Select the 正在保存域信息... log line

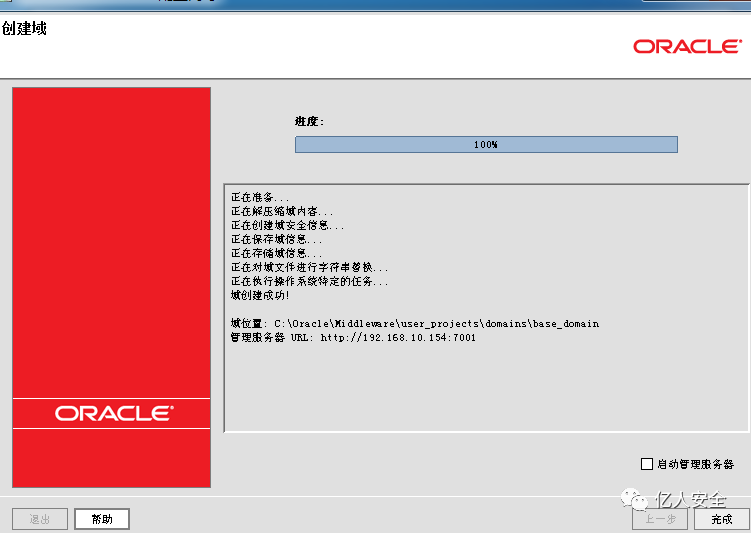(x=276, y=239)
